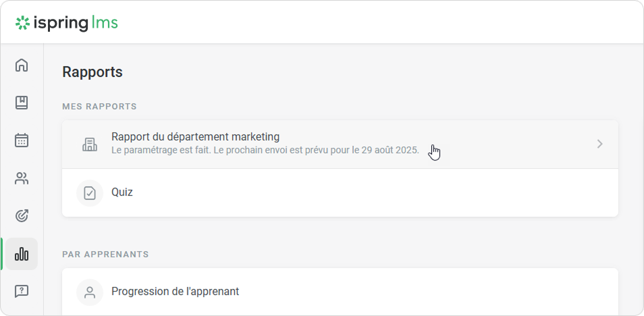
Task: Open the courses book icon in sidebar
Action: [22, 103]
